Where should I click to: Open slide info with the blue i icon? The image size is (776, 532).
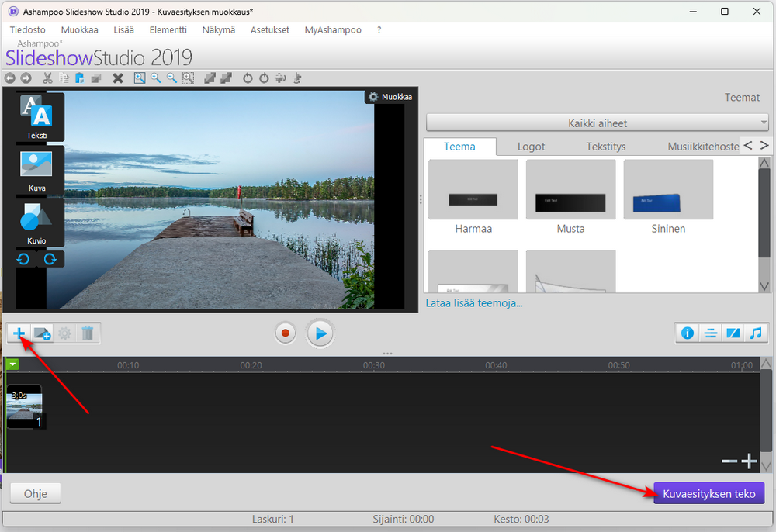(x=688, y=333)
